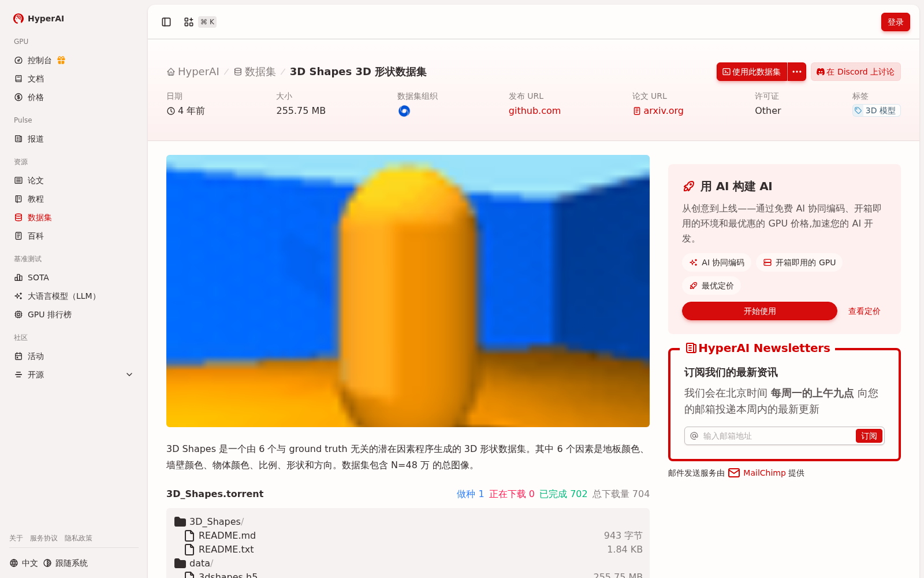The image size is (924, 578).
Task: Open 价格 pricing in sidebar
Action: (x=74, y=97)
